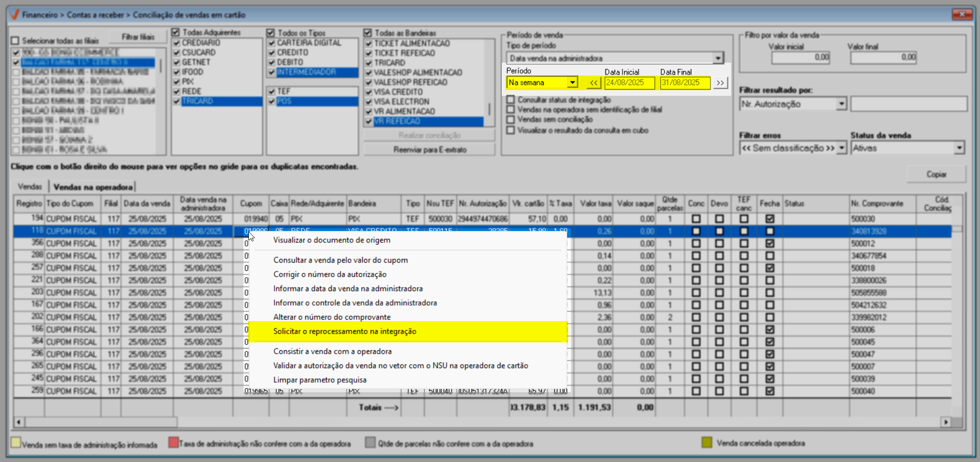
Task: Click the olive 'Venda cancelada operadora' legend box
Action: click(x=706, y=443)
